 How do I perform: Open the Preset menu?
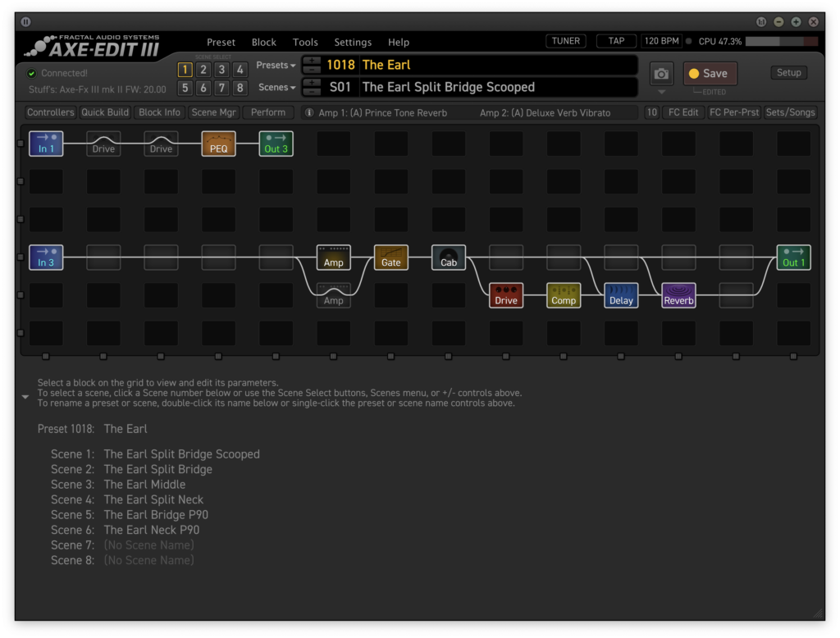click(x=221, y=43)
